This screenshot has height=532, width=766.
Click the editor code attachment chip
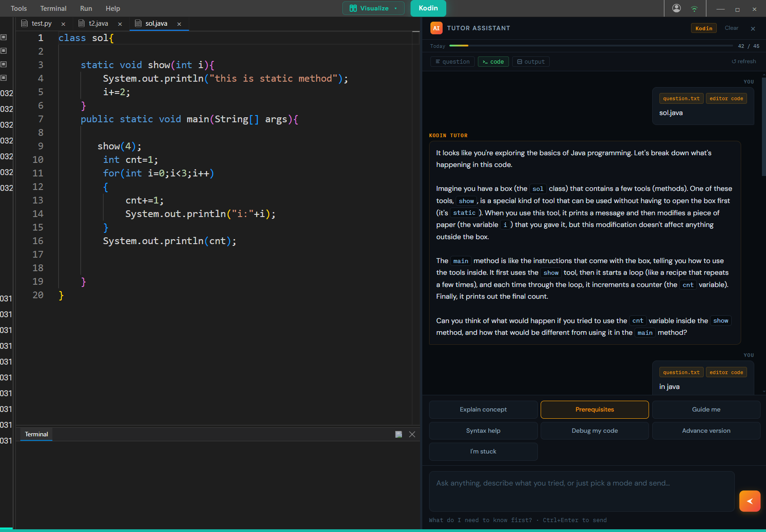point(726,98)
